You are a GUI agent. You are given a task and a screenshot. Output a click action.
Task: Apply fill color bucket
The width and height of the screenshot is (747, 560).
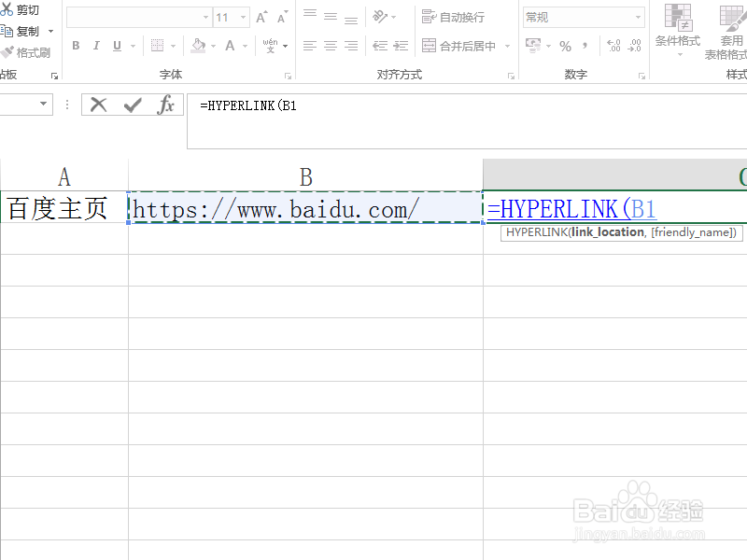coord(199,46)
